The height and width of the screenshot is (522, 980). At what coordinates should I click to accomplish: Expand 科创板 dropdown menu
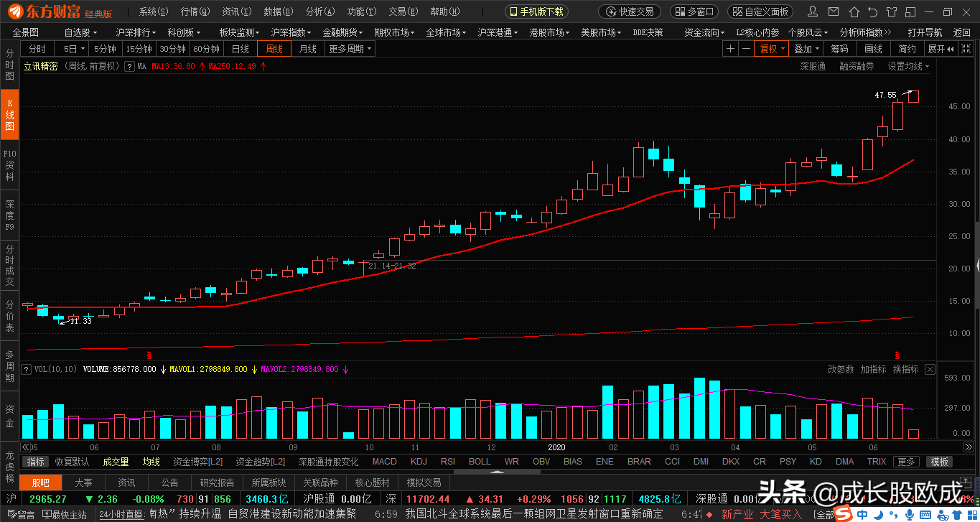click(185, 32)
